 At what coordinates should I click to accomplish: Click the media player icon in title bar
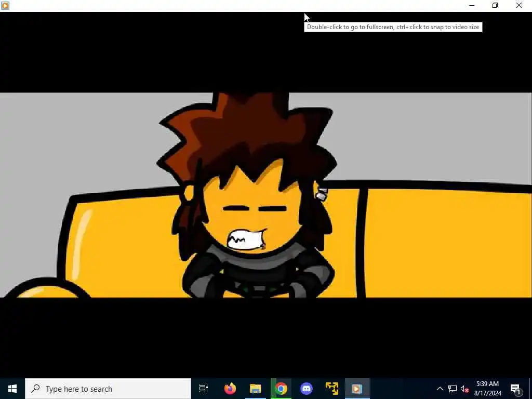5,5
